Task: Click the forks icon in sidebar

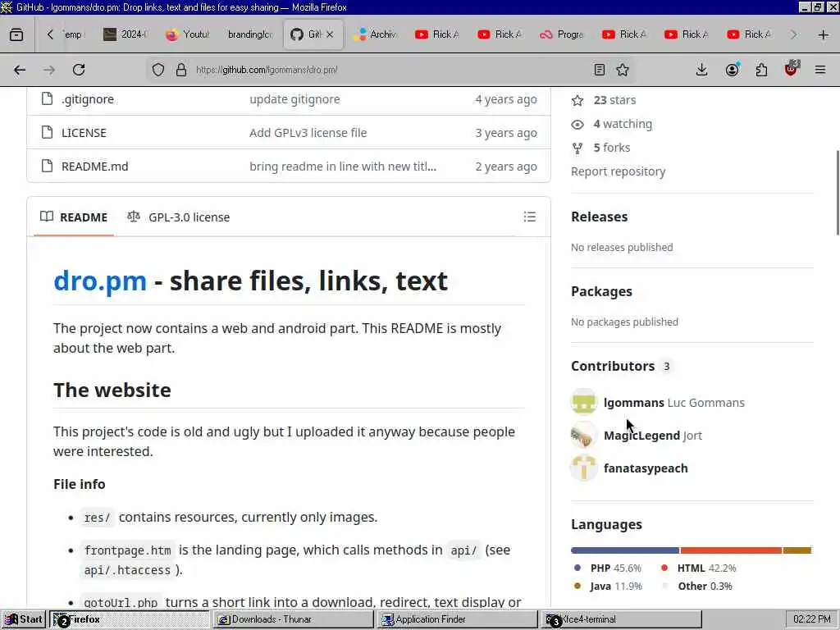Action: tap(577, 148)
